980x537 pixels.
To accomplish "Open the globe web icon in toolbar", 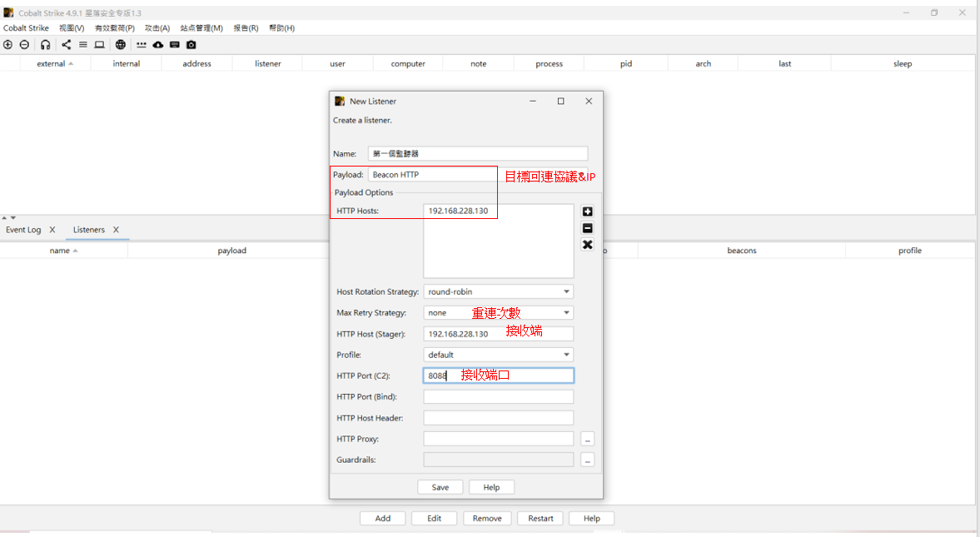I will click(x=121, y=44).
